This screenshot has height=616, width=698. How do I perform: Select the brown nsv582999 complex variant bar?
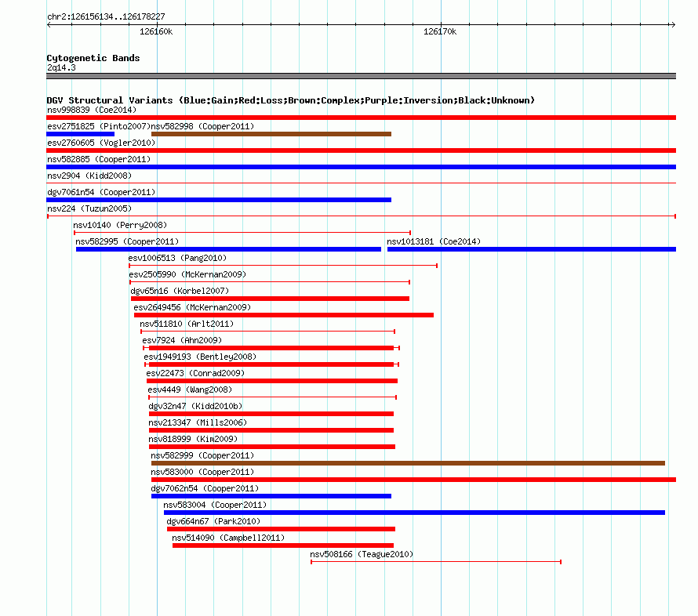click(x=408, y=463)
